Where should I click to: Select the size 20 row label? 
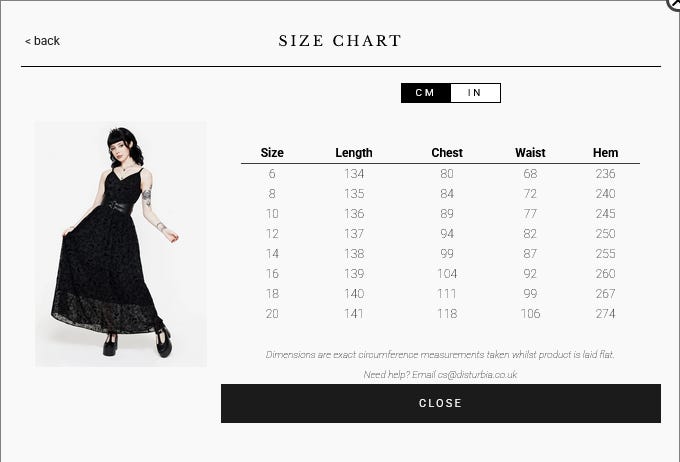tap(272, 314)
